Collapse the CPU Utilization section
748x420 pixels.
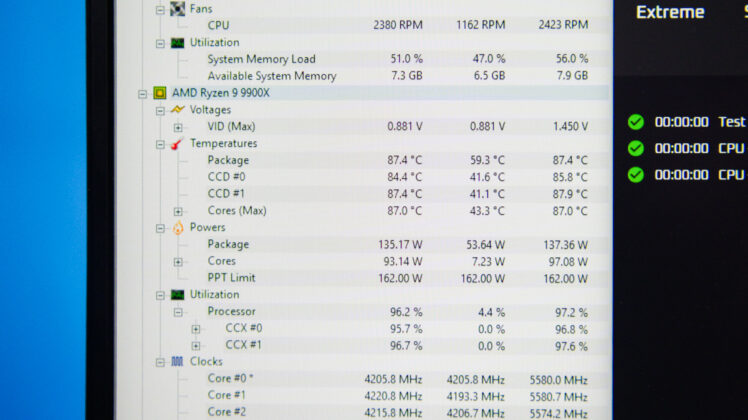(160, 295)
